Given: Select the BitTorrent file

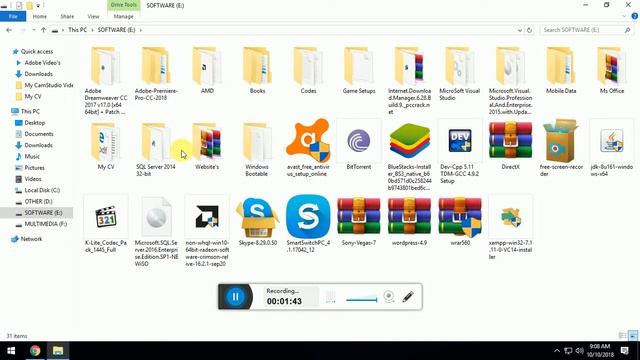Looking at the screenshot, I should click(359, 144).
